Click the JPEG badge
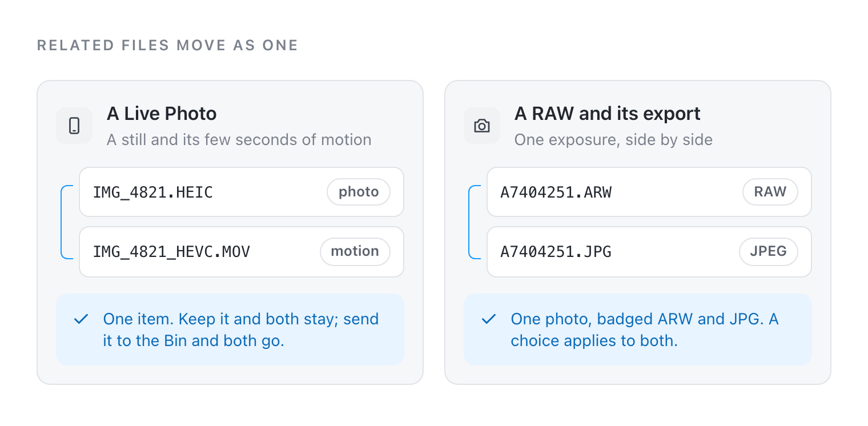The height and width of the screenshot is (426, 868). (x=769, y=252)
